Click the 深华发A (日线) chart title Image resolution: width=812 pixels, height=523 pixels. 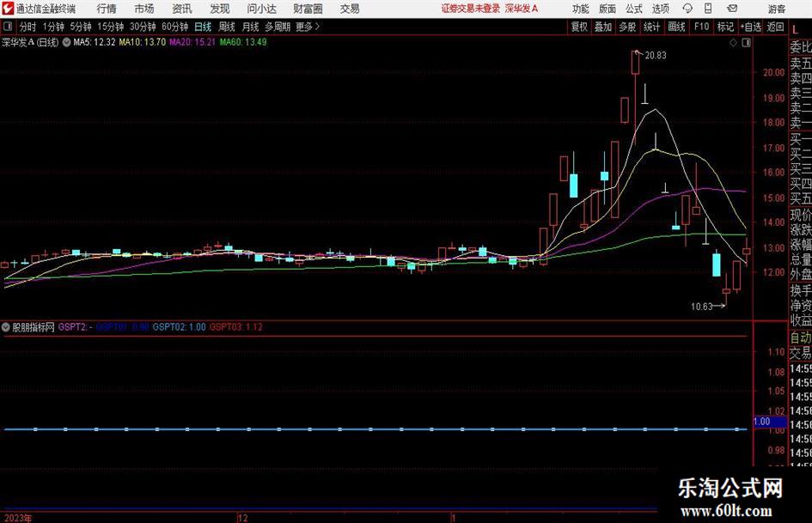tap(30, 42)
